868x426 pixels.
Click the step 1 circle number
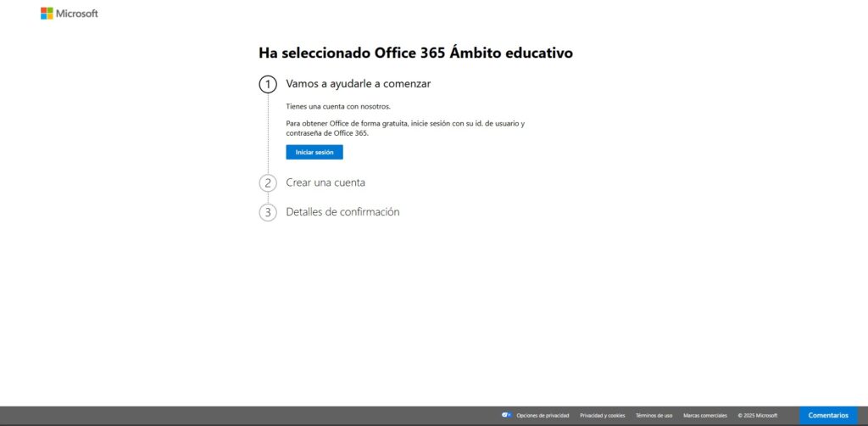268,85
